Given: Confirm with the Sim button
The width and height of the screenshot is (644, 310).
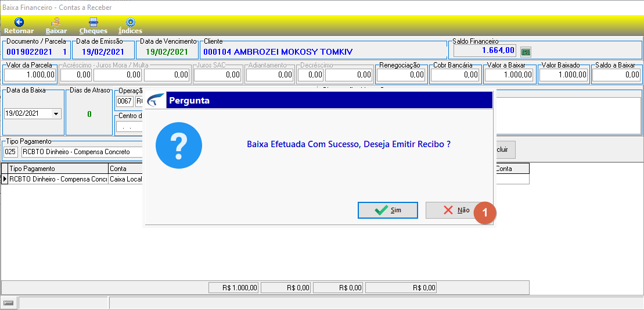Looking at the screenshot, I should click(x=388, y=210).
